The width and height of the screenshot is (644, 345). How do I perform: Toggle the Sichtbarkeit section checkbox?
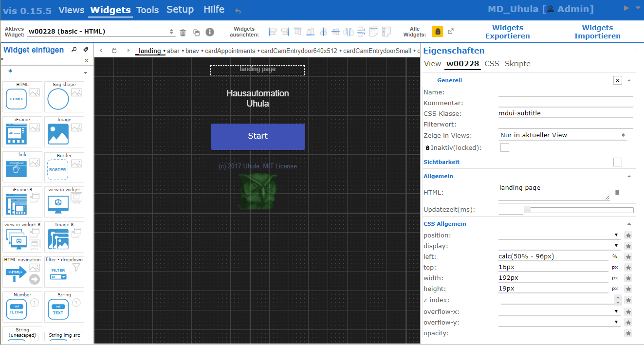618,162
